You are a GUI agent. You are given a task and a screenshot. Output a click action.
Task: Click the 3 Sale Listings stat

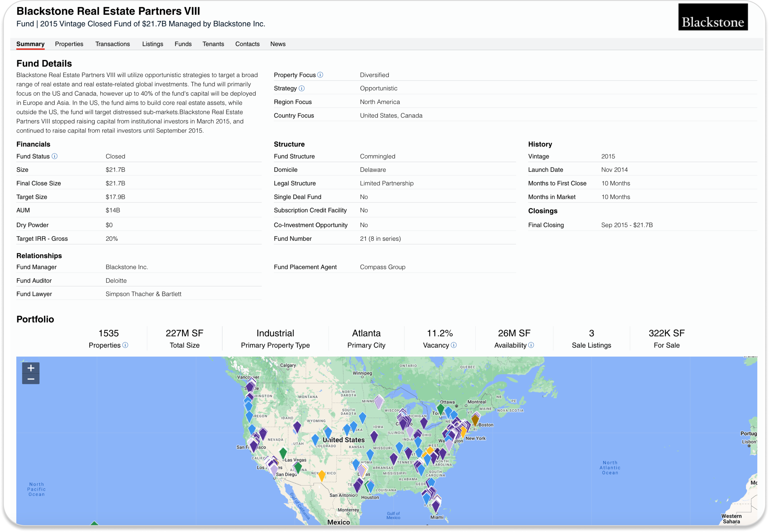591,338
